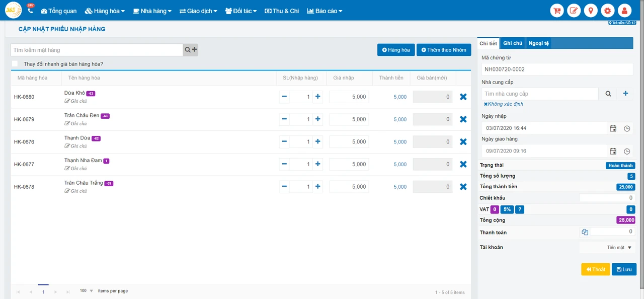Decrease quantity for Trân Châu Trắng
This screenshot has width=644, height=299.
(x=284, y=187)
